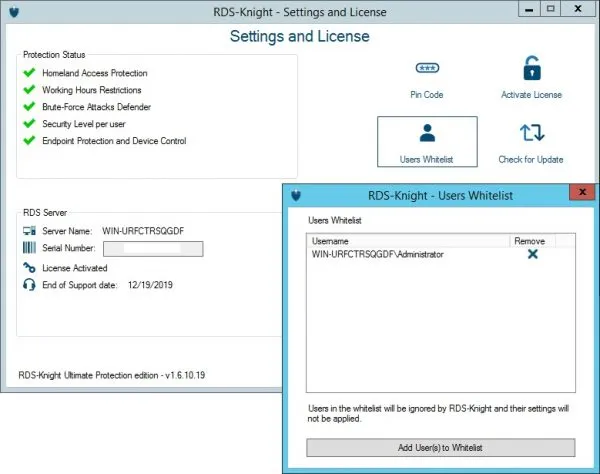Click the shield icon in Users Whitelist title bar
Viewport: 600px width, 474px height.
pos(296,195)
